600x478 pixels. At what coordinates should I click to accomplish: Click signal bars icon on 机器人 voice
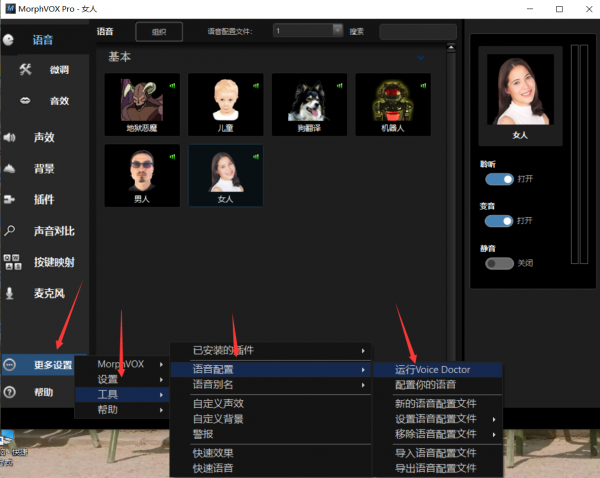[x=423, y=86]
